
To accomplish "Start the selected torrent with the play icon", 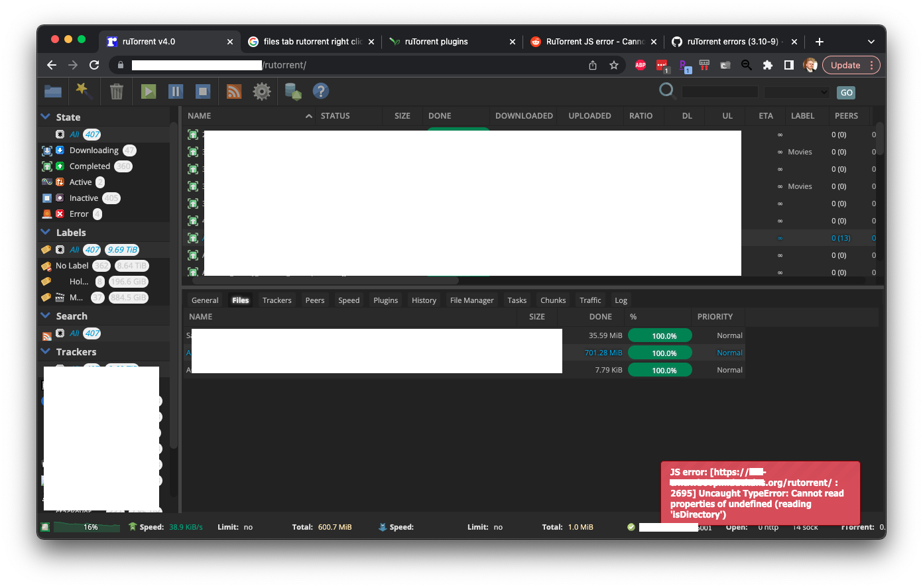I will click(x=147, y=91).
